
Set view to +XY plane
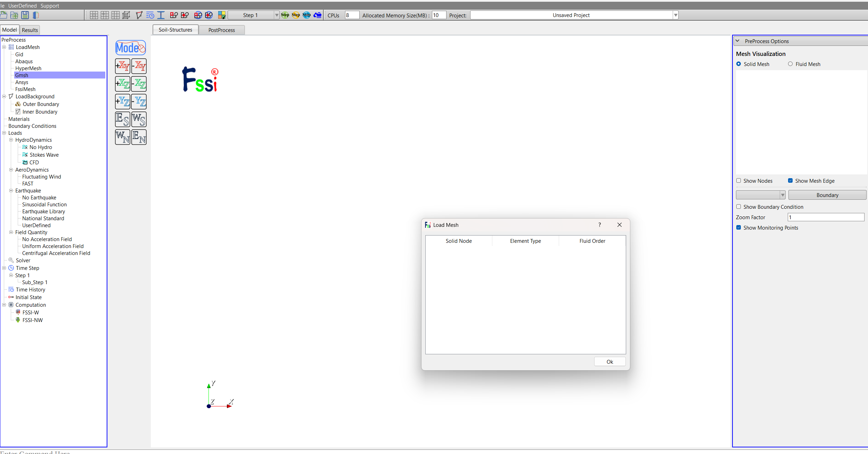[123, 66]
